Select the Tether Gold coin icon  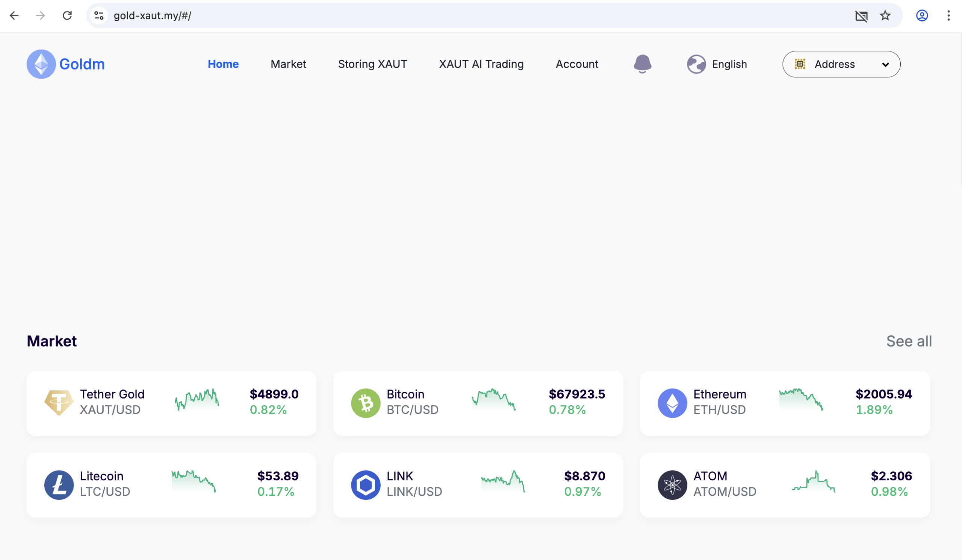[x=59, y=402]
